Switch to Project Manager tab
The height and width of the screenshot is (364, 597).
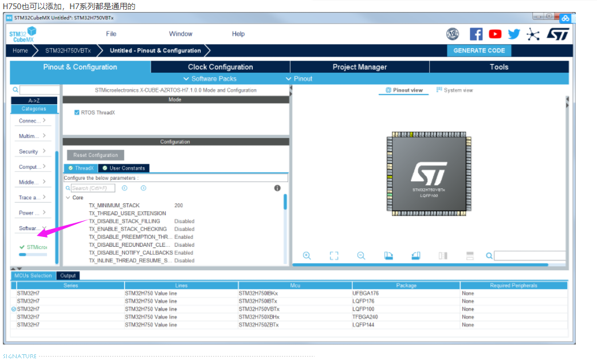click(x=360, y=67)
